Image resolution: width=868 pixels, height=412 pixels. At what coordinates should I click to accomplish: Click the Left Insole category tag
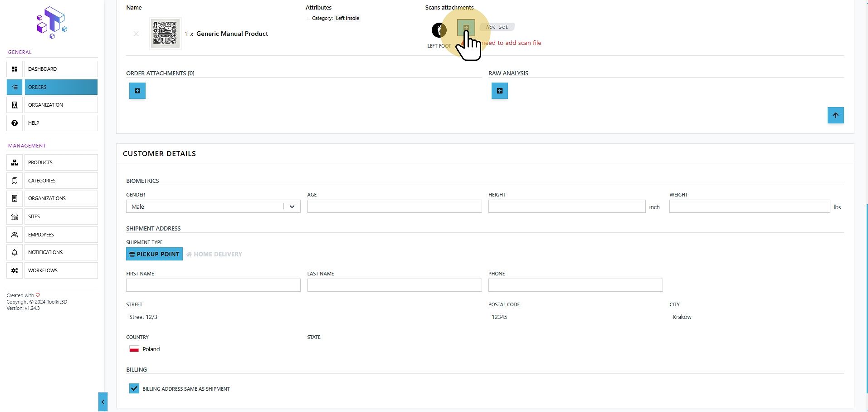coord(347,18)
